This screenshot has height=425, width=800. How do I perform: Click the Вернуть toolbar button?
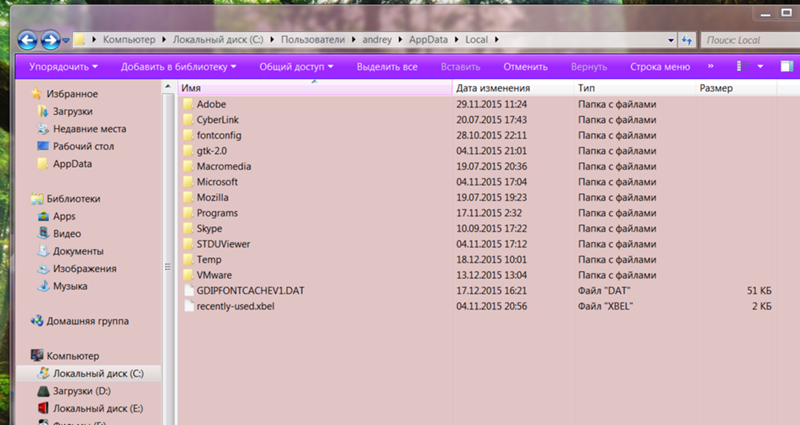(589, 67)
